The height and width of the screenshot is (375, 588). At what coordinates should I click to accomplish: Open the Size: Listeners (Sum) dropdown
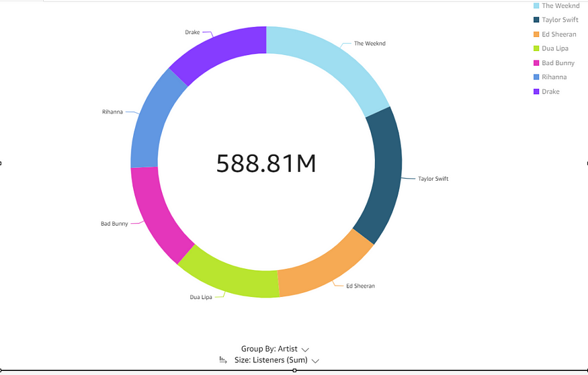(277, 360)
